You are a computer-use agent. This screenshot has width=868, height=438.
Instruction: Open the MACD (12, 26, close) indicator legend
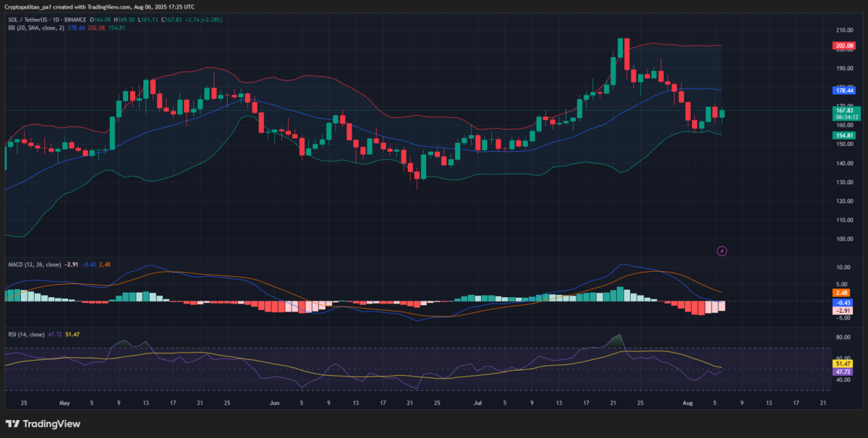tap(33, 265)
